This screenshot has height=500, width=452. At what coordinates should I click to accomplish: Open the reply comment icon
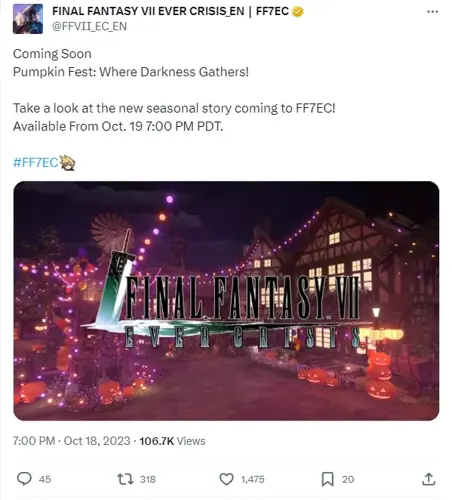pyautogui.click(x=24, y=479)
